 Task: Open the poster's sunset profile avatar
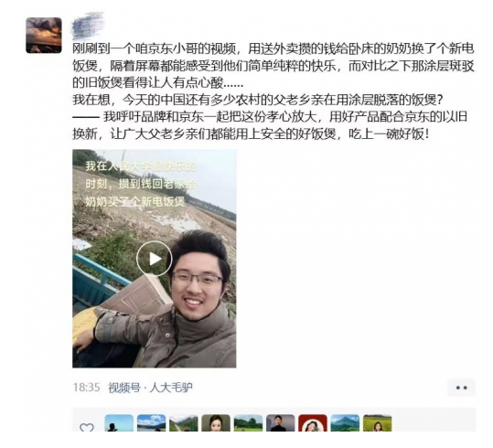click(44, 36)
